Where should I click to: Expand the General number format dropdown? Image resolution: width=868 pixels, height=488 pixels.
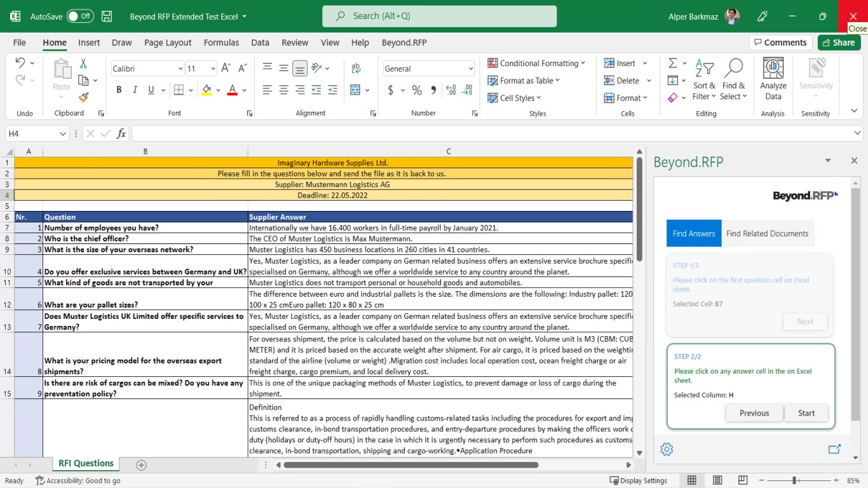(x=471, y=68)
